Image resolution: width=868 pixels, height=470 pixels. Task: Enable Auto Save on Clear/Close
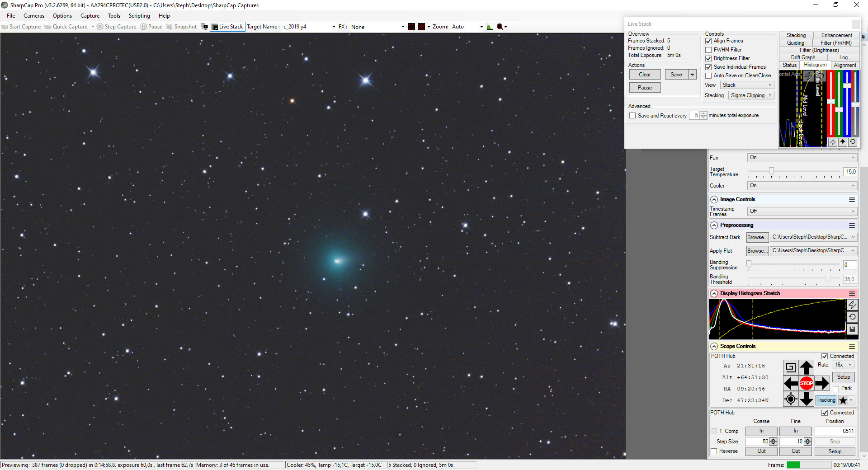[708, 75]
